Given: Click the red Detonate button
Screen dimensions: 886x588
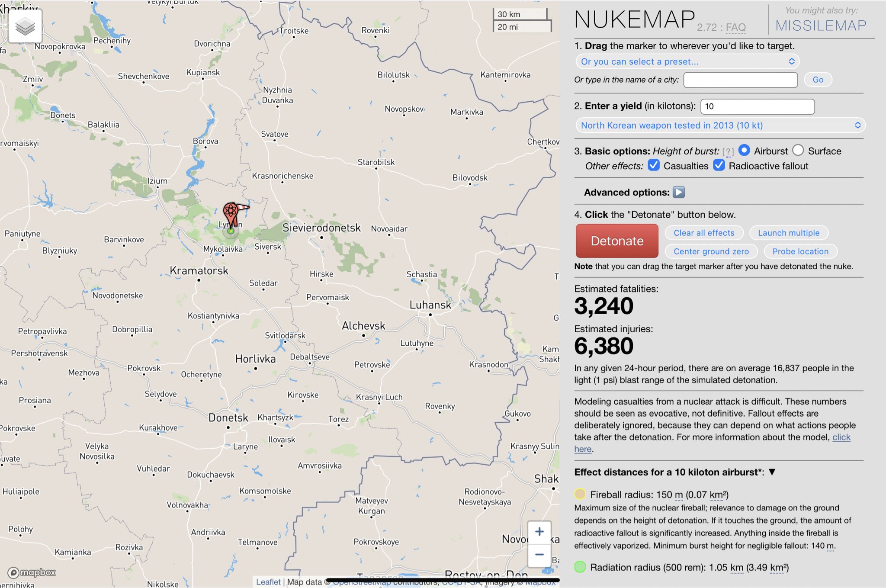Looking at the screenshot, I should coord(617,241).
